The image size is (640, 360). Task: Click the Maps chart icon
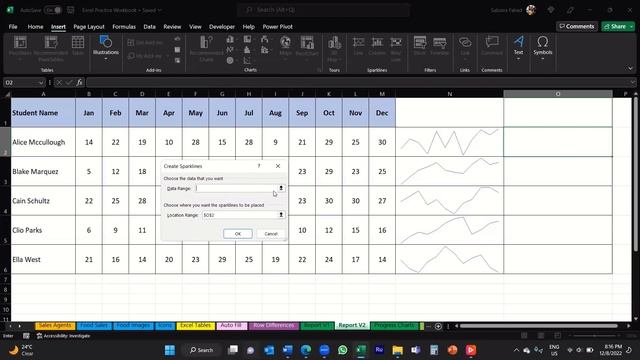[x=286, y=47]
